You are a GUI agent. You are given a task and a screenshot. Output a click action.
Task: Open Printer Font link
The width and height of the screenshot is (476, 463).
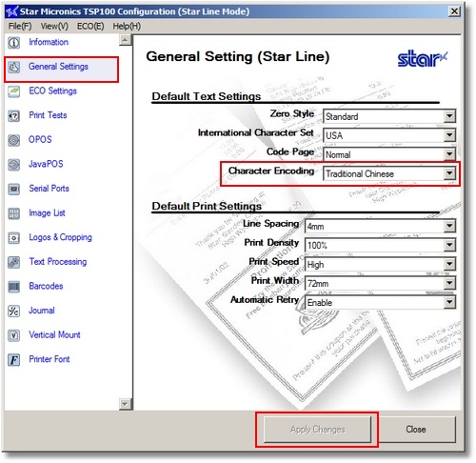tap(50, 359)
